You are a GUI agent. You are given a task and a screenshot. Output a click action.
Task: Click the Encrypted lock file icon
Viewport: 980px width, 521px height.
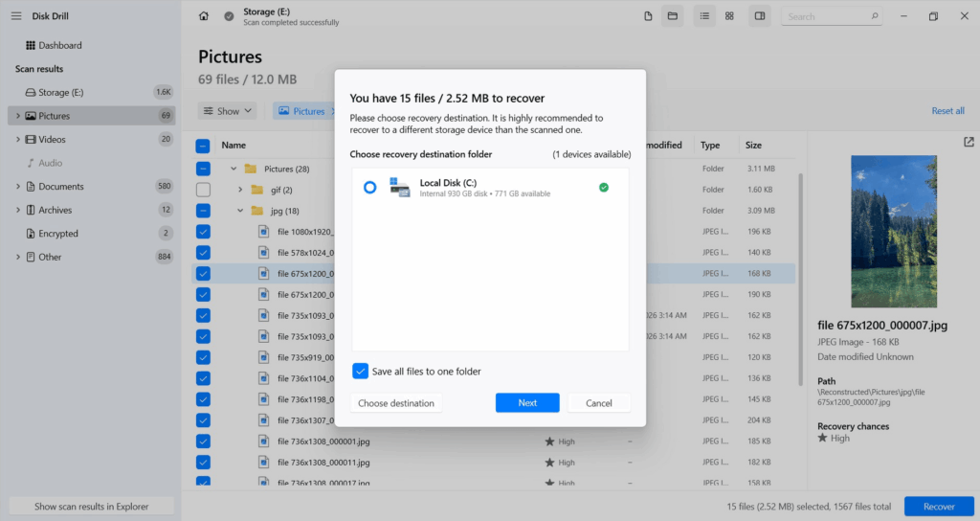(x=30, y=234)
